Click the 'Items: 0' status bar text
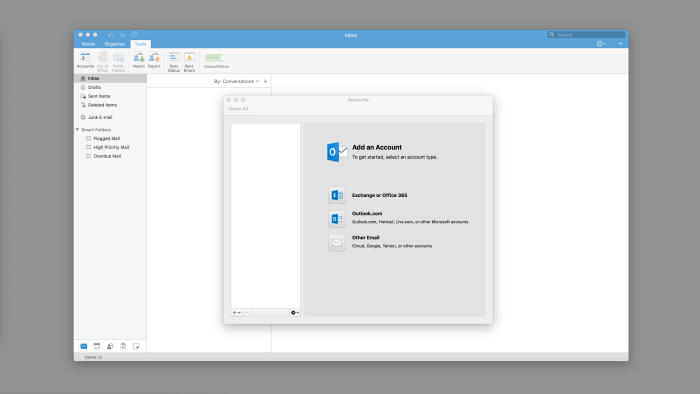 (x=93, y=357)
